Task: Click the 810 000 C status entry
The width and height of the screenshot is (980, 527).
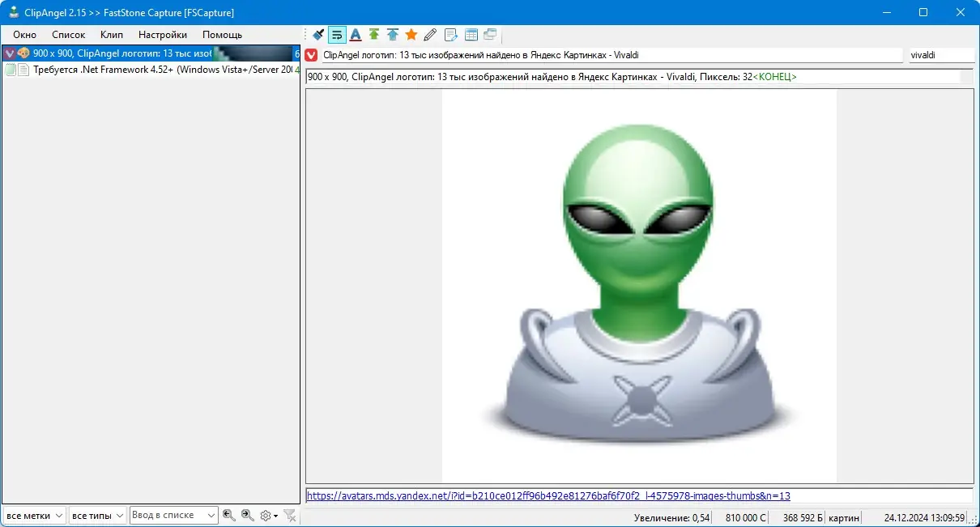Action: coord(746,517)
